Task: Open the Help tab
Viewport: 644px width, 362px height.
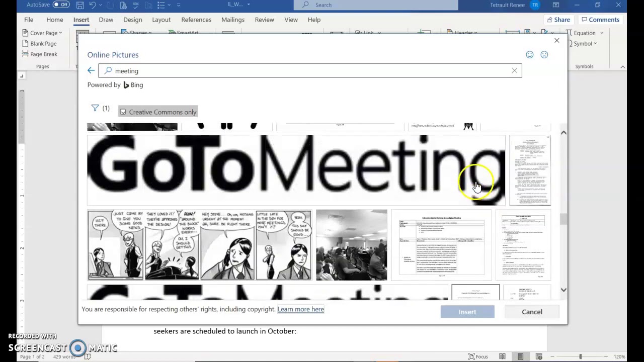Action: coord(314,20)
